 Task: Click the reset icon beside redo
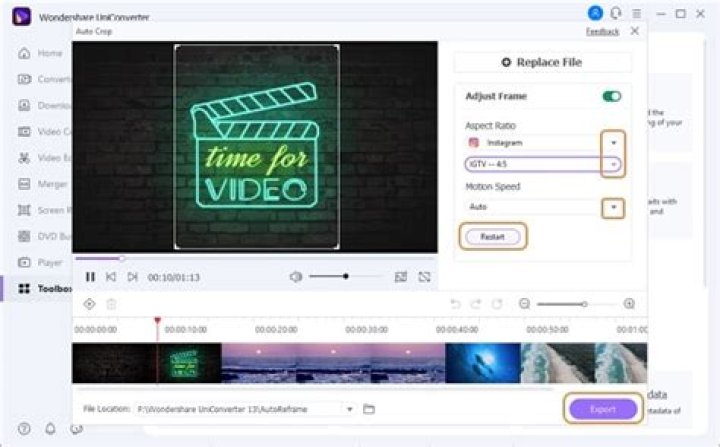pyautogui.click(x=497, y=304)
